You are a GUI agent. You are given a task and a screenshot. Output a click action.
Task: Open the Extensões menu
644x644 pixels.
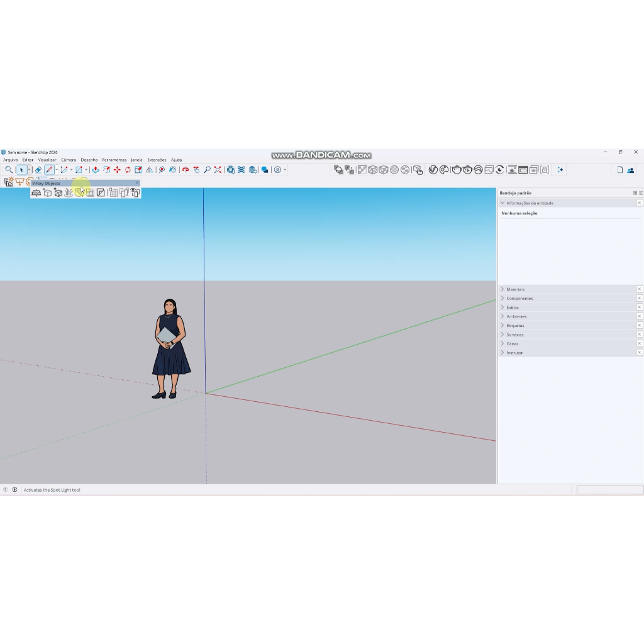pos(157,160)
